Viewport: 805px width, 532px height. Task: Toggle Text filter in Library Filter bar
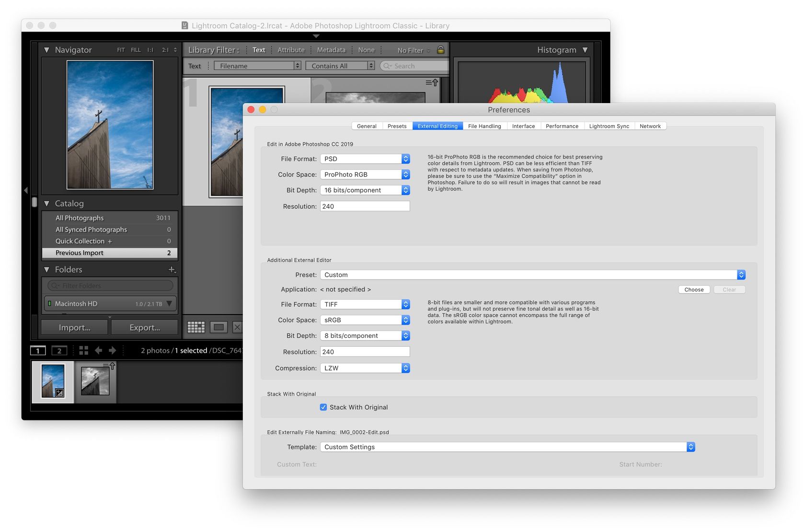point(259,50)
